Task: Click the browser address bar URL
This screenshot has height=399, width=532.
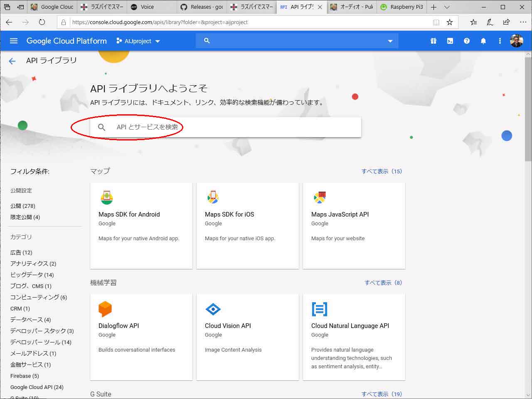Action: tap(160, 22)
